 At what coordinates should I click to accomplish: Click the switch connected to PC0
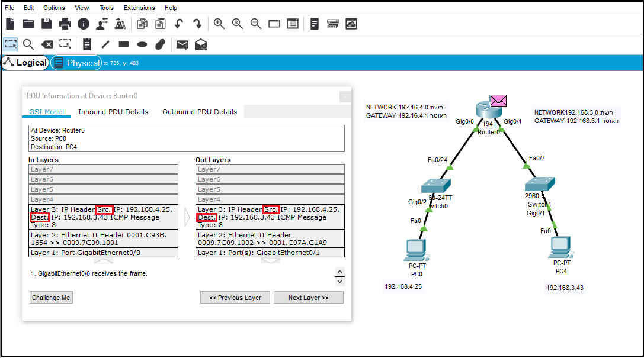pos(436,186)
